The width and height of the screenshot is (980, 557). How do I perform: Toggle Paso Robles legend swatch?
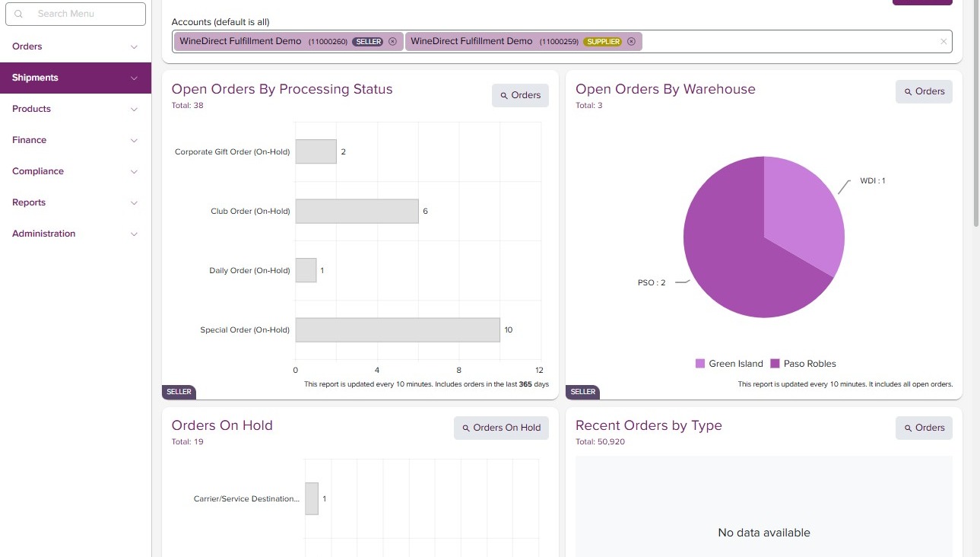point(775,364)
